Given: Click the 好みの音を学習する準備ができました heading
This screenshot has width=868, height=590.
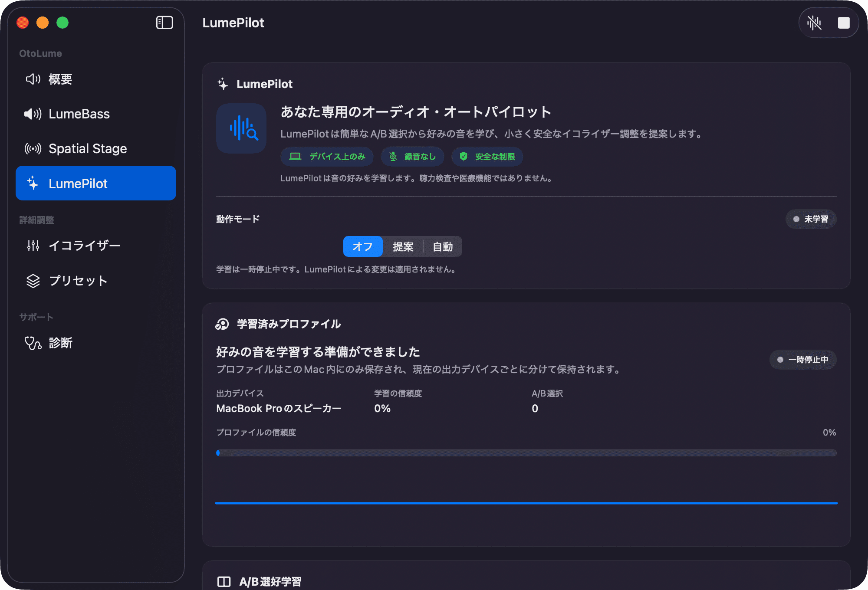Looking at the screenshot, I should 318,351.
